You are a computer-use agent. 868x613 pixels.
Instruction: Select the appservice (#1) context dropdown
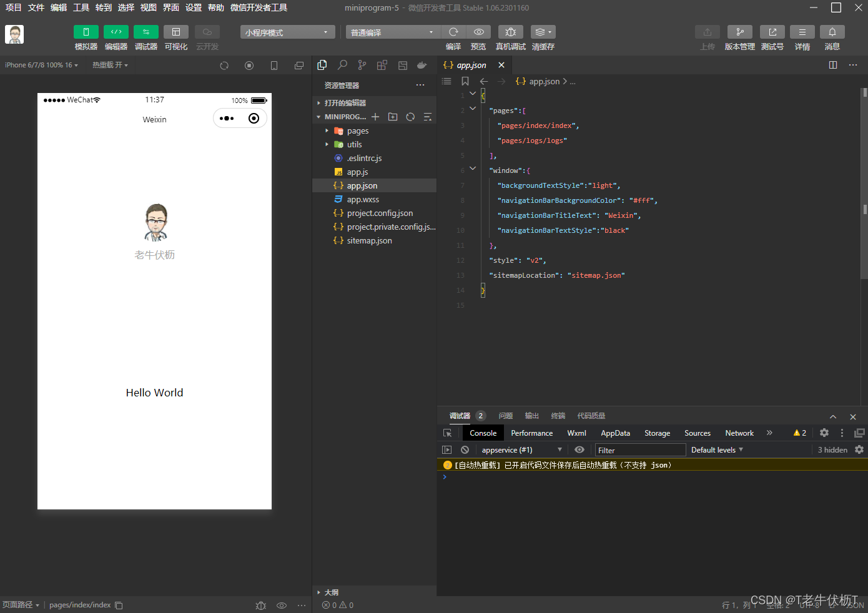point(521,450)
